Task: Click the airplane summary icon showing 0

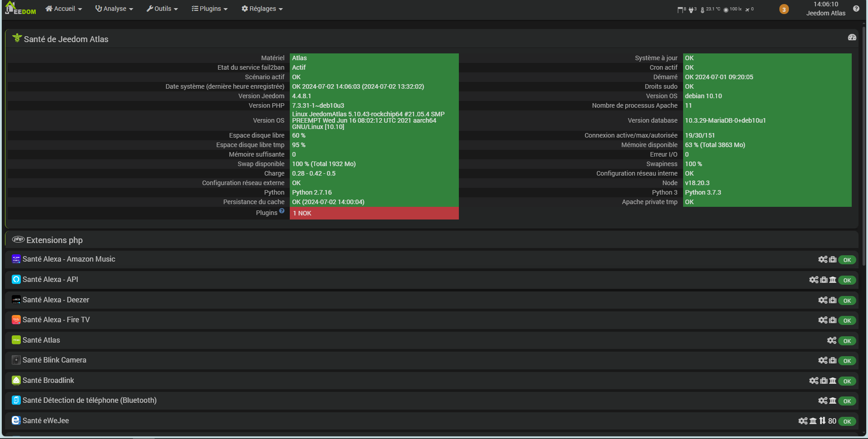Action: tap(750, 10)
